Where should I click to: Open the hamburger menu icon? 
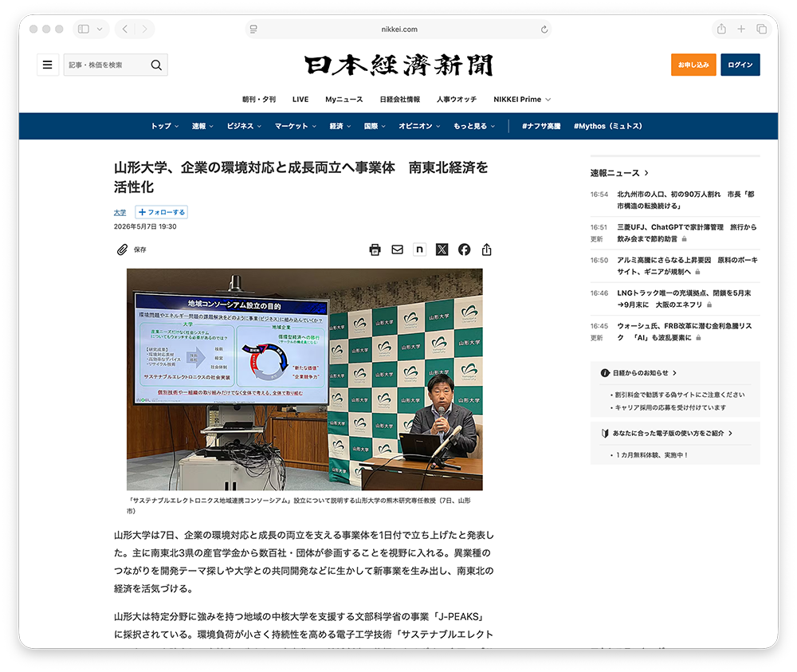48,65
